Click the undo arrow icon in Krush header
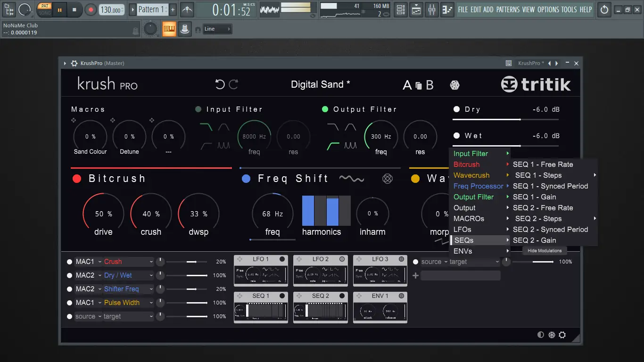This screenshot has width=644, height=362. tap(220, 84)
